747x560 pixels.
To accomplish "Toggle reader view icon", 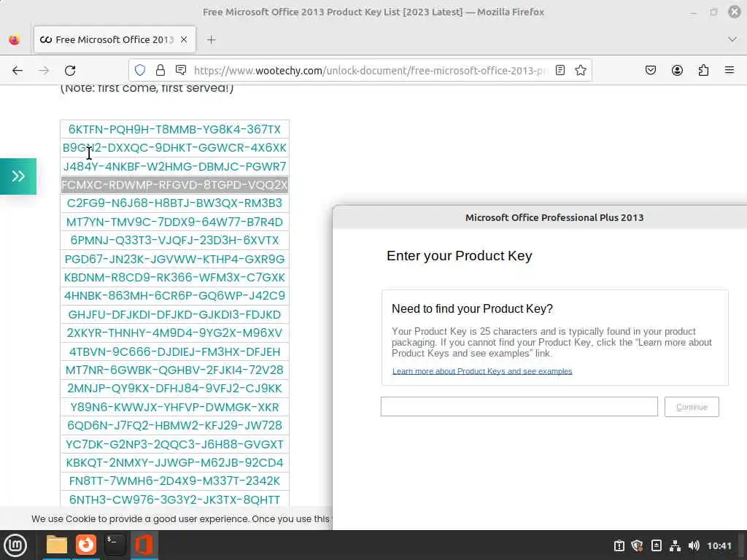I will pyautogui.click(x=560, y=71).
